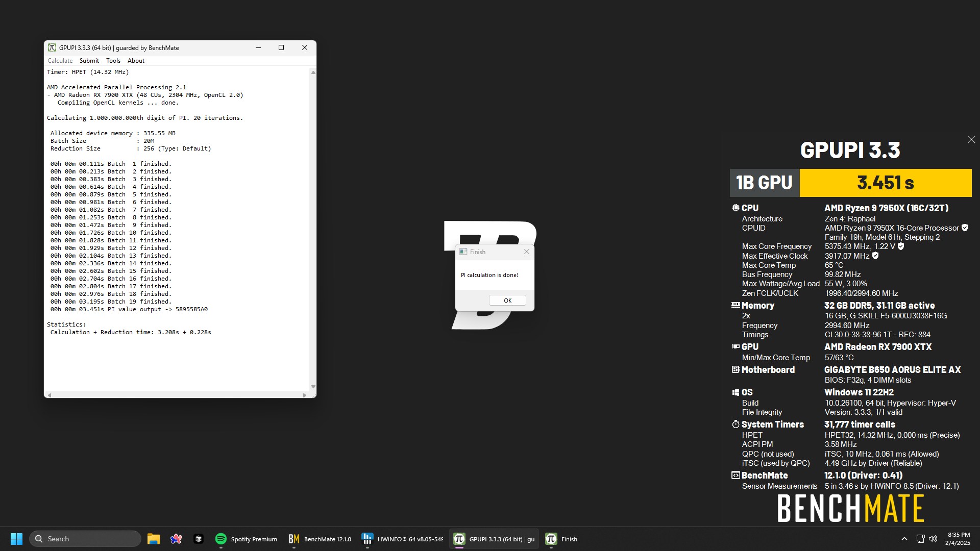
Task: Open network settings tray icon
Action: click(x=920, y=539)
